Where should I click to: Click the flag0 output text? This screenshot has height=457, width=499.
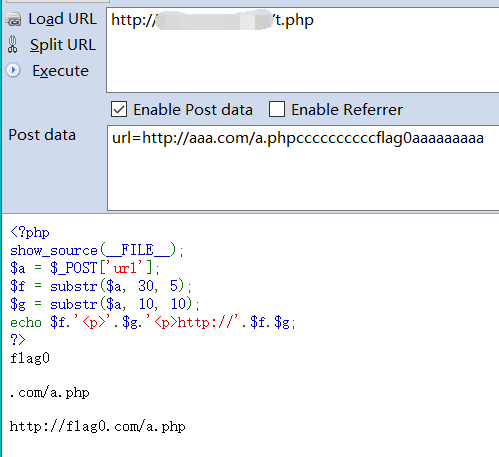[30, 358]
